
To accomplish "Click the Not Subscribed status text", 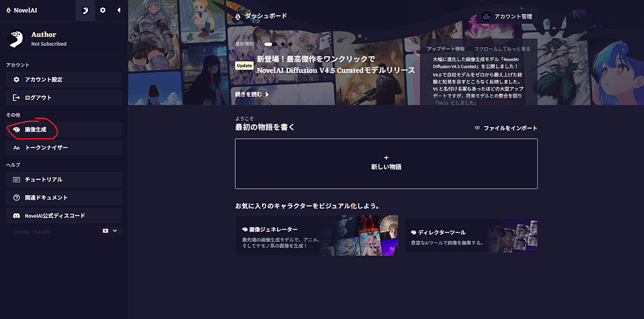I will 49,44.
